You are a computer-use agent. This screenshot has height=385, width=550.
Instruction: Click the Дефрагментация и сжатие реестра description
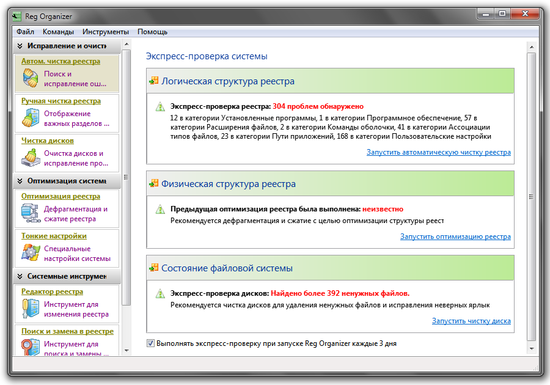click(x=76, y=214)
